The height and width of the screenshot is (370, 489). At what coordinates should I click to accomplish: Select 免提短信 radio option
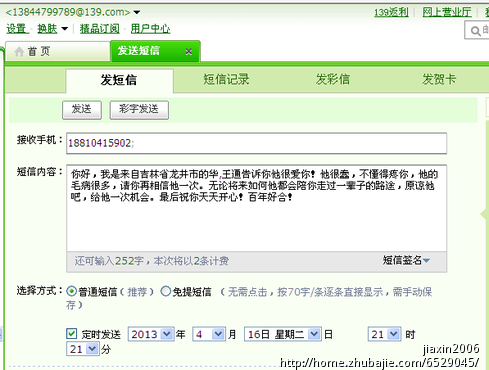click(x=166, y=291)
